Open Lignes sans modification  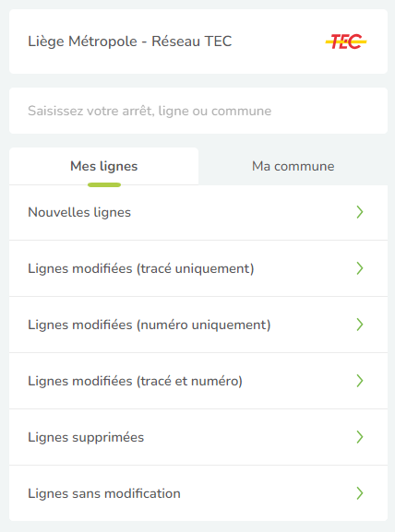tap(198, 493)
